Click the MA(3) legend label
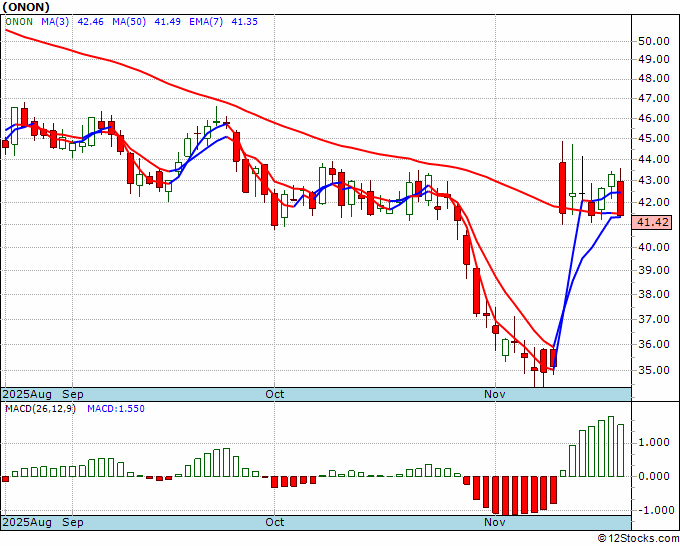Viewport: 680px width, 546px height. pos(55,22)
